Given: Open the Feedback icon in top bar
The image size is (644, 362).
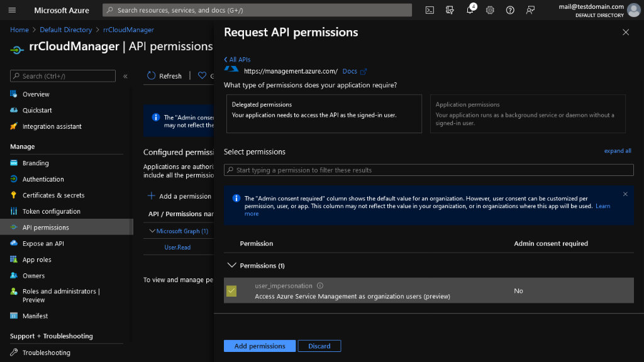Looking at the screenshot, I should point(530,10).
